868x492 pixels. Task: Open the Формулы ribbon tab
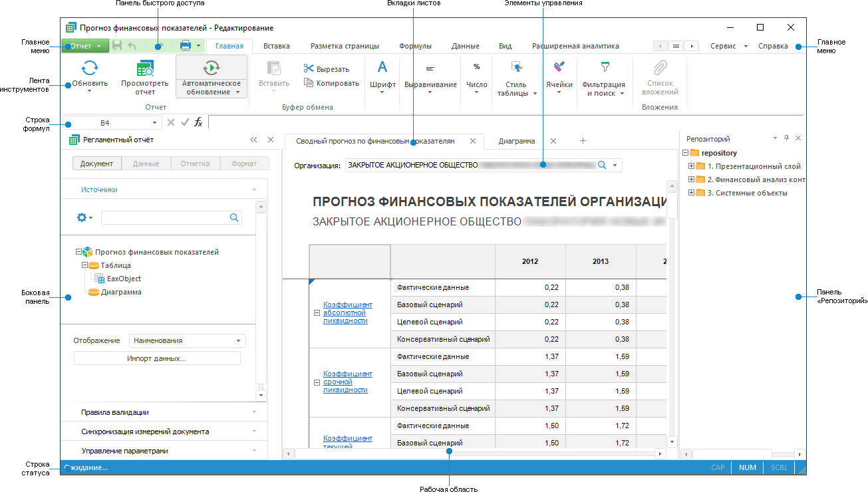[415, 46]
